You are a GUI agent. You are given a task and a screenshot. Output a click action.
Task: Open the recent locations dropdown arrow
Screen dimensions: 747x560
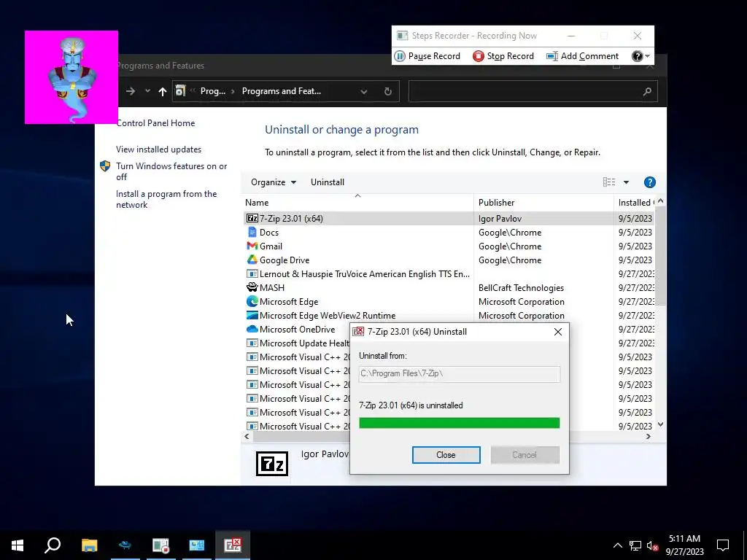(147, 91)
